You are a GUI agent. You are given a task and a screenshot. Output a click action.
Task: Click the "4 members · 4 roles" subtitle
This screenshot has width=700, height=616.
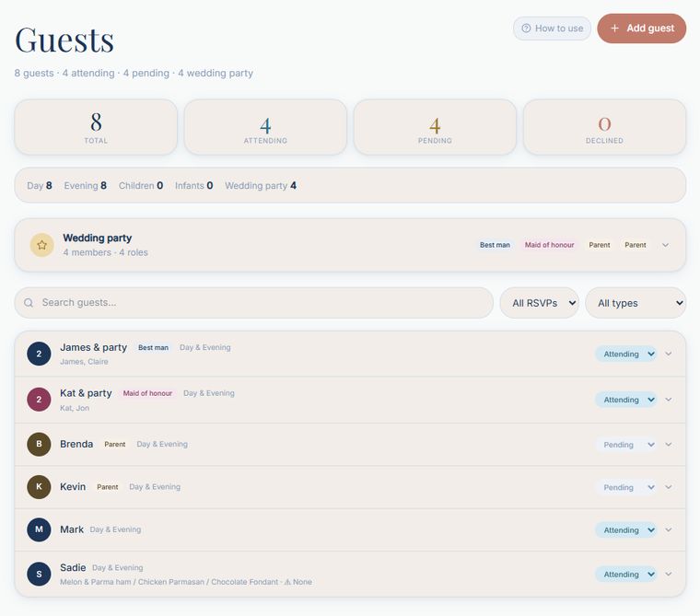[105, 252]
